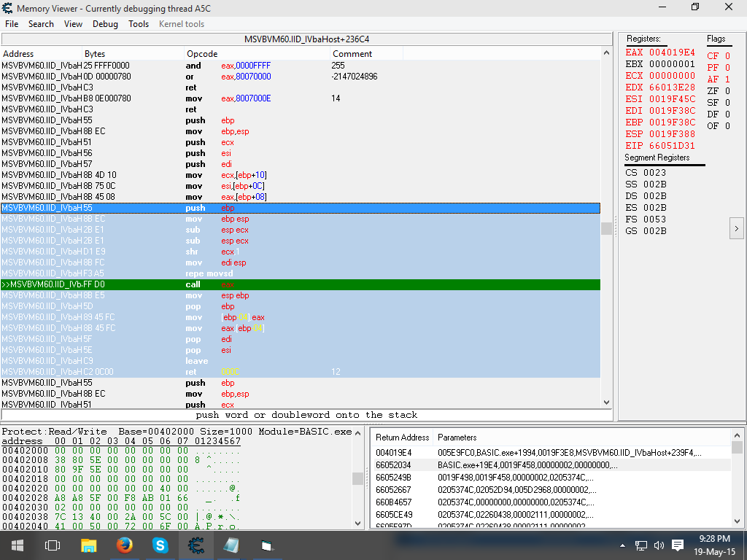
Task: Show hidden system tray icons
Action: [622, 545]
